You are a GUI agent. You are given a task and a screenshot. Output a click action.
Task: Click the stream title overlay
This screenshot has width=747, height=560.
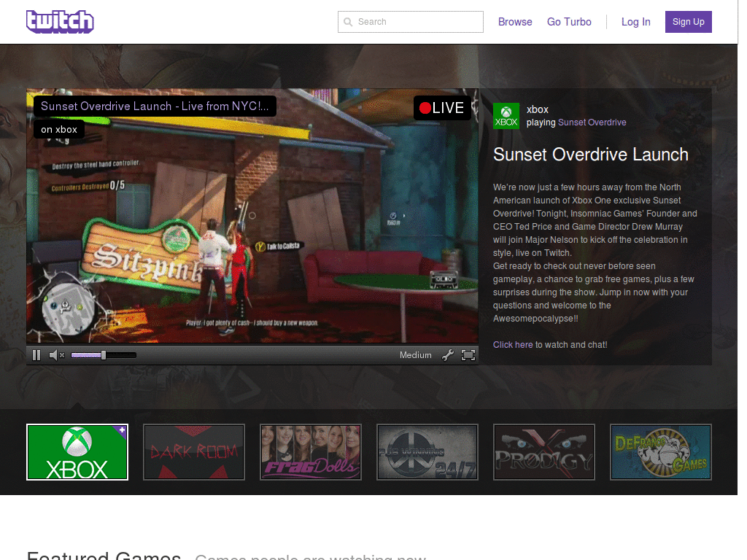click(x=155, y=106)
